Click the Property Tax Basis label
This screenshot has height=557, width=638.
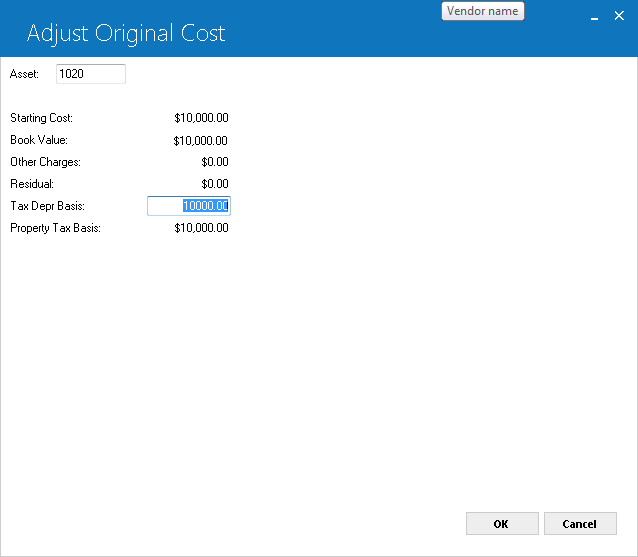(55, 228)
